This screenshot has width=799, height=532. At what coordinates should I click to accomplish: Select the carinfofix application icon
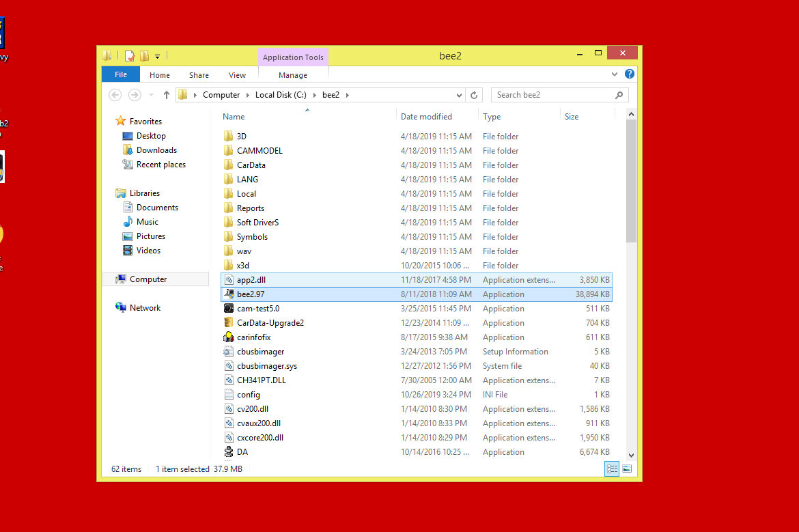(229, 337)
